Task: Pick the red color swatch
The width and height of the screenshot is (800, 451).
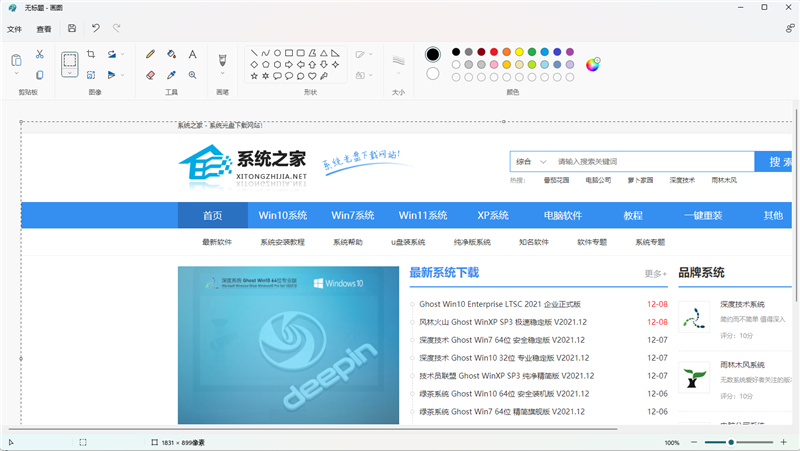Action: [x=495, y=52]
